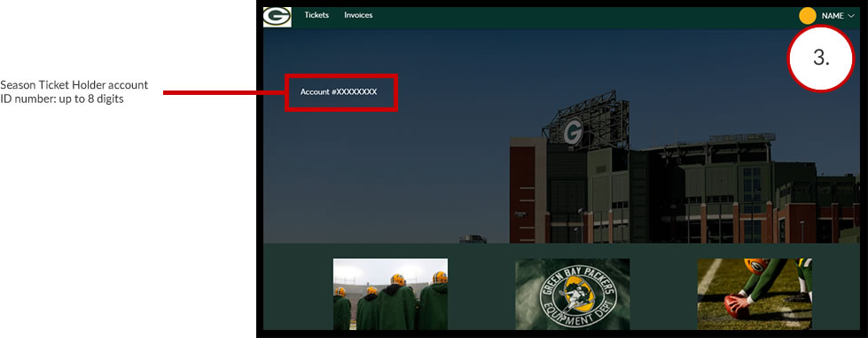Image resolution: width=868 pixels, height=338 pixels.
Task: Open the football on turf thumbnail
Action: click(755, 295)
